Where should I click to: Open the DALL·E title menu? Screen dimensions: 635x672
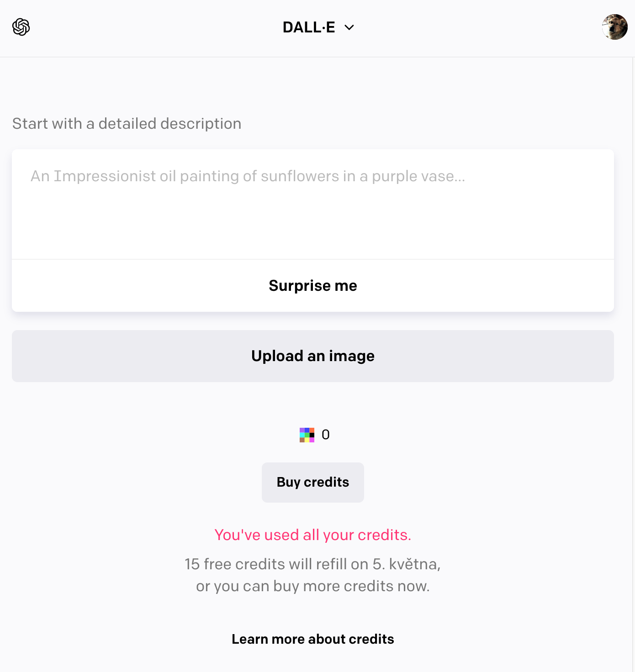[x=309, y=27]
